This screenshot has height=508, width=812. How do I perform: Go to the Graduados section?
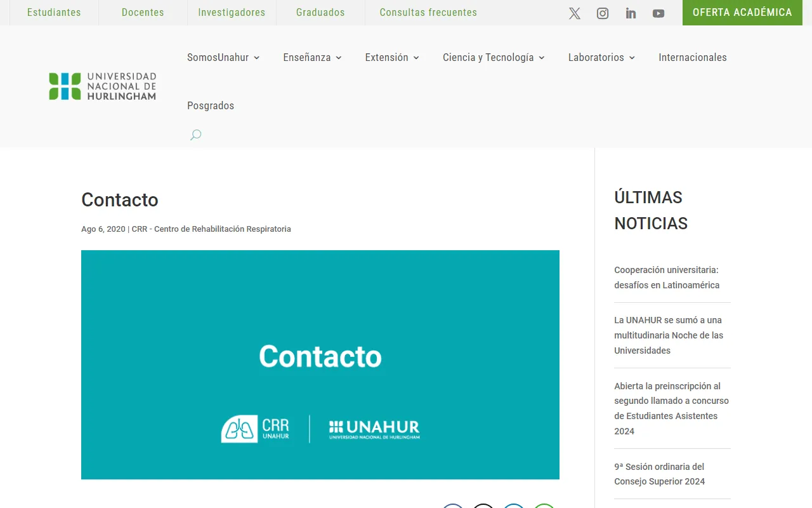(x=320, y=12)
